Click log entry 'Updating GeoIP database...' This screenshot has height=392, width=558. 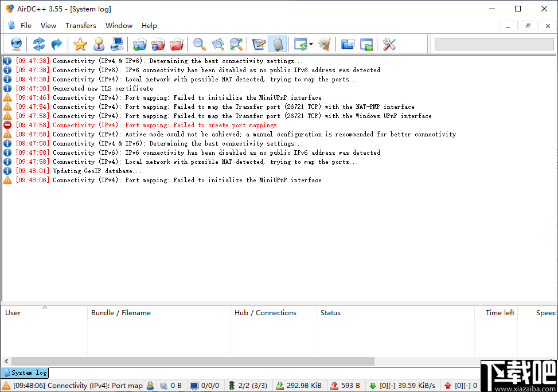97,171
